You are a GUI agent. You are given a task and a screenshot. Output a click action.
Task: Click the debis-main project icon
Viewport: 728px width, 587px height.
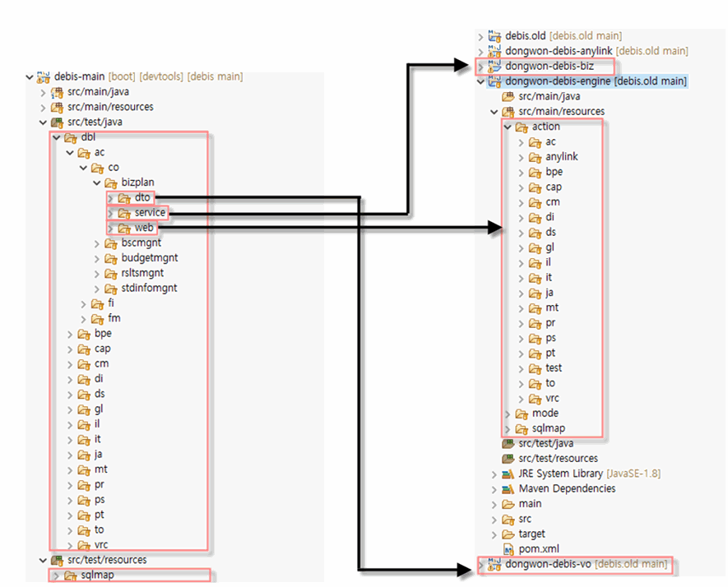[44, 77]
